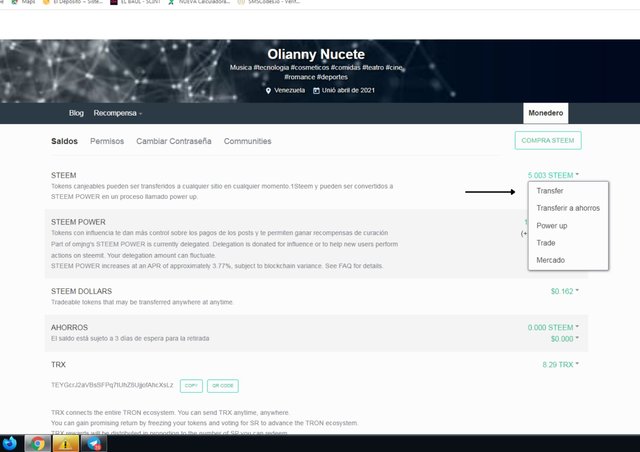
Task: Select Power up in the menu
Action: point(552,226)
